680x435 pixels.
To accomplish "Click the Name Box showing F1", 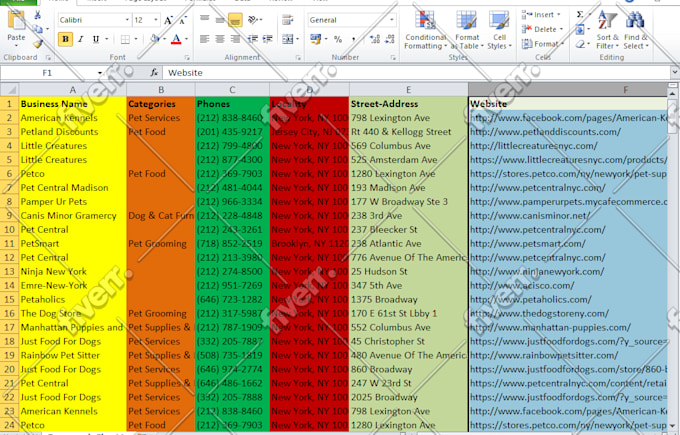I will tap(47, 73).
